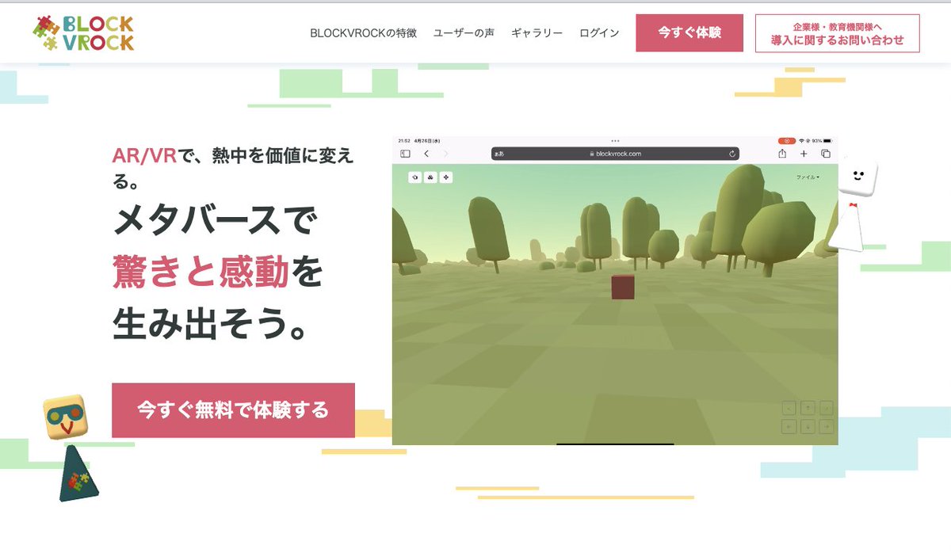The height and width of the screenshot is (560, 951).
Task: Open 導入に関するお問い合わせ outlined button
Action: click(x=837, y=33)
